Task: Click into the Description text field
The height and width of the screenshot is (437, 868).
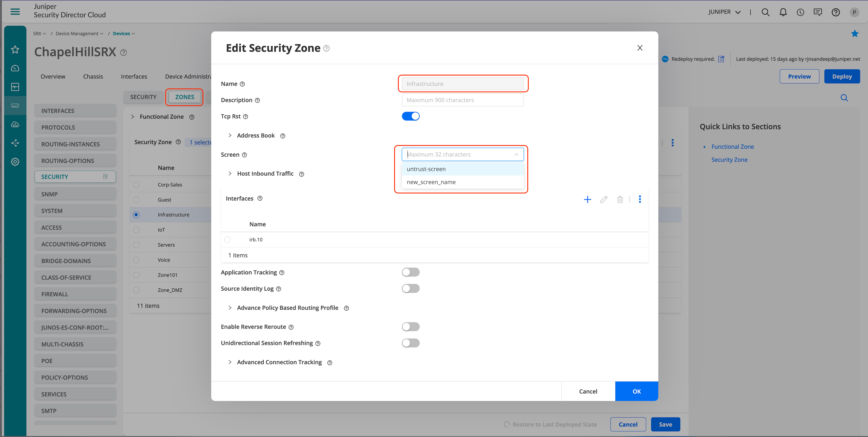Action: tap(462, 100)
